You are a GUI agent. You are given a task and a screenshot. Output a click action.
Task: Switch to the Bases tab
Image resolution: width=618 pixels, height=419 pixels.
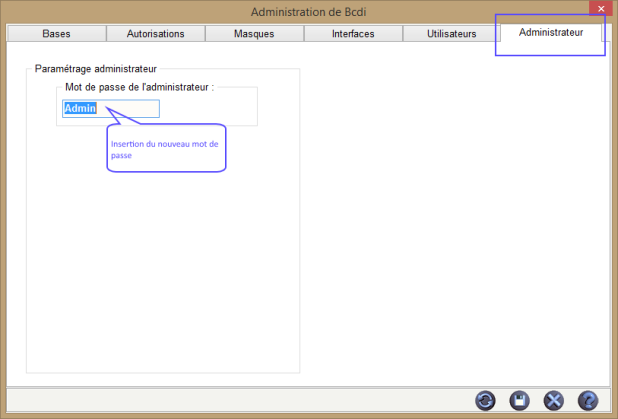pos(56,34)
